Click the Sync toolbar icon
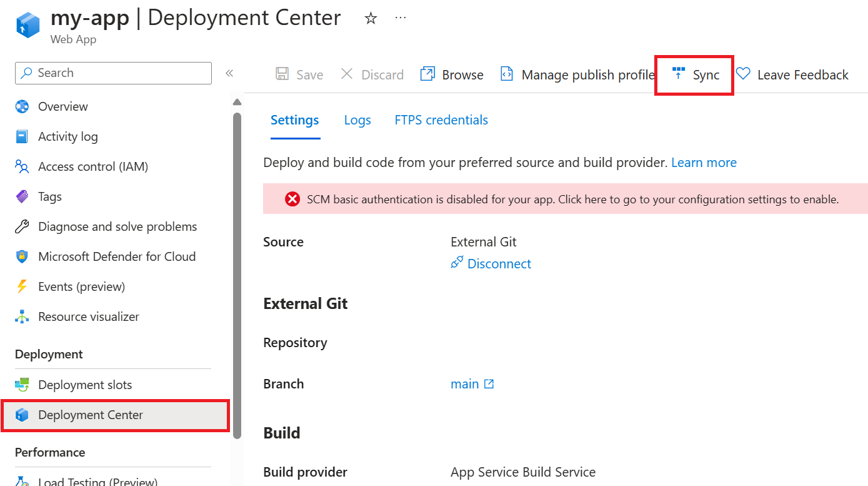868x486 pixels. (678, 74)
